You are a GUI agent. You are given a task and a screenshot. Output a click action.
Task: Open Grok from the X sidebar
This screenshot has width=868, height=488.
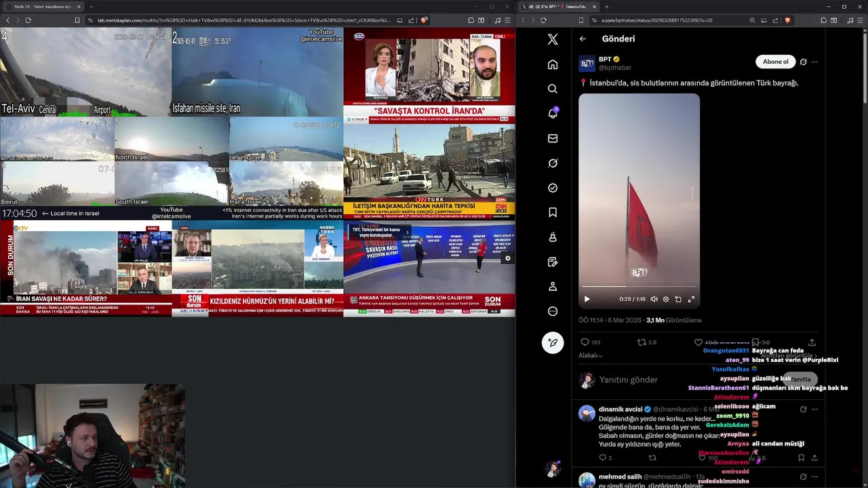point(553,163)
